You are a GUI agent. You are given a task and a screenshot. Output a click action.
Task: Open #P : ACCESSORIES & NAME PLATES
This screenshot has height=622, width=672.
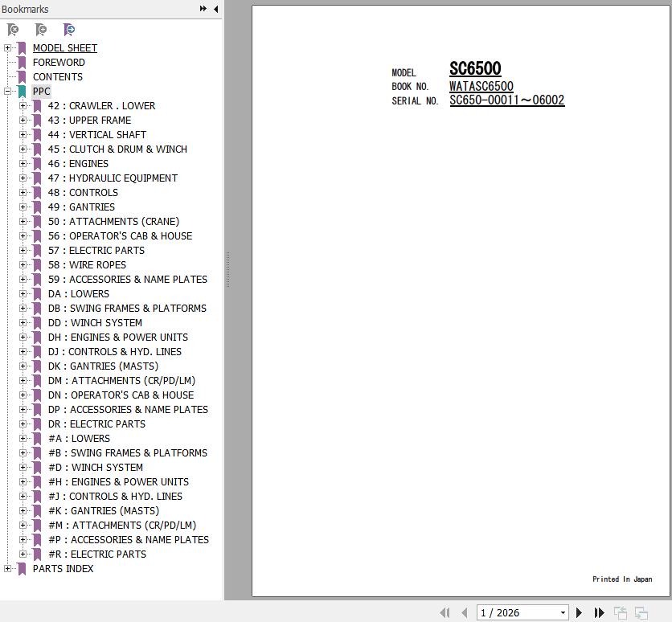[129, 540]
